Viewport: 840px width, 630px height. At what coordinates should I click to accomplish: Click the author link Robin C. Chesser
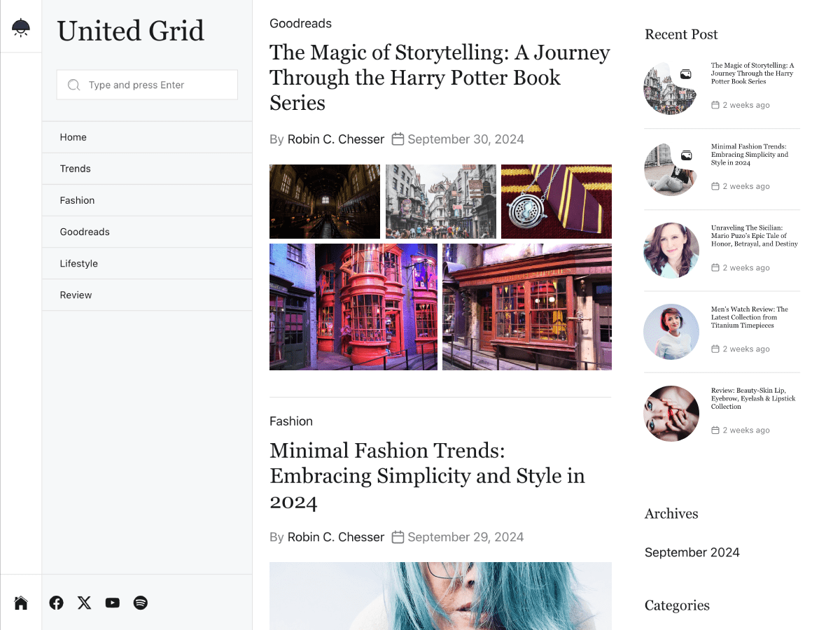point(335,139)
